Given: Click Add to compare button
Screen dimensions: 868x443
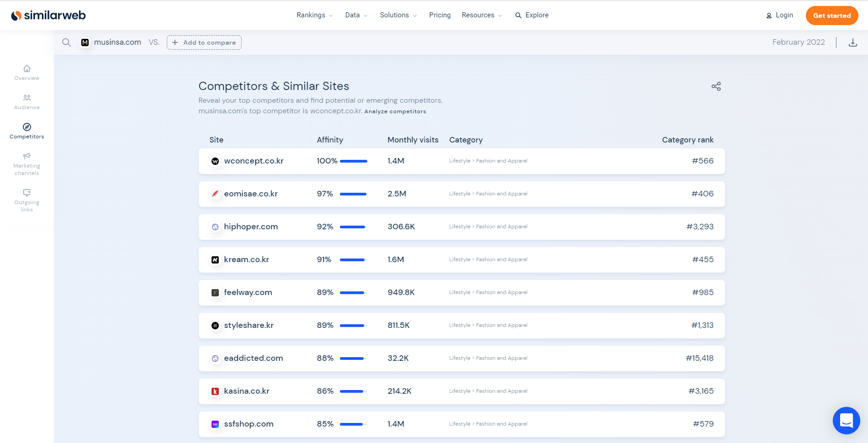Looking at the screenshot, I should click(x=204, y=42).
